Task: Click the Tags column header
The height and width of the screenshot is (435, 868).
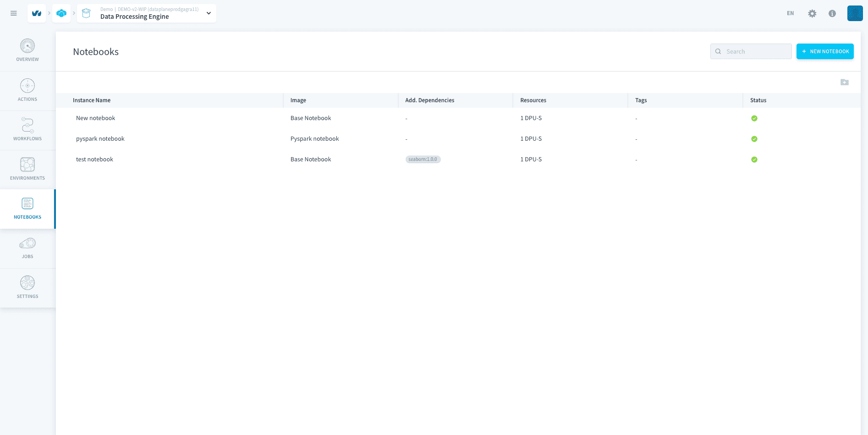Action: [x=641, y=100]
